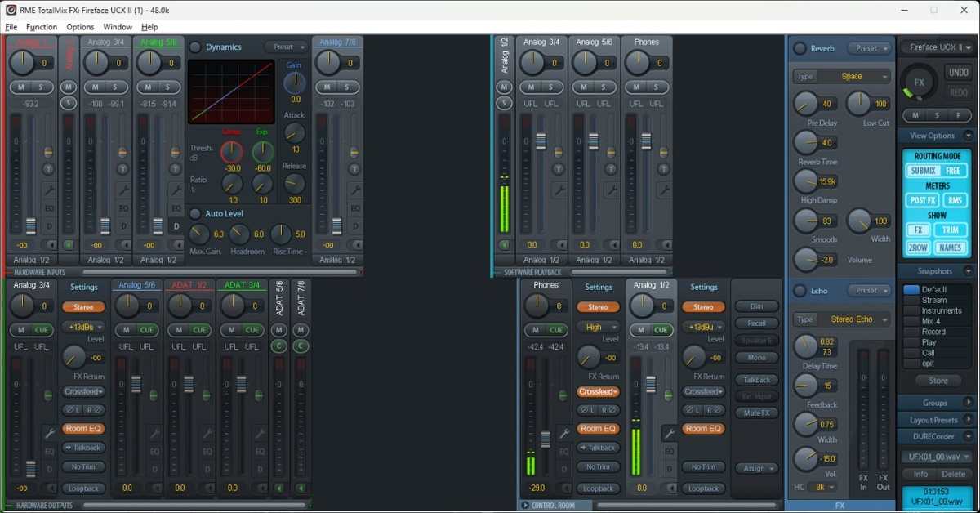Image resolution: width=980 pixels, height=513 pixels.
Task: Open UFX01_00.wav file dropdown
Action: 938,457
